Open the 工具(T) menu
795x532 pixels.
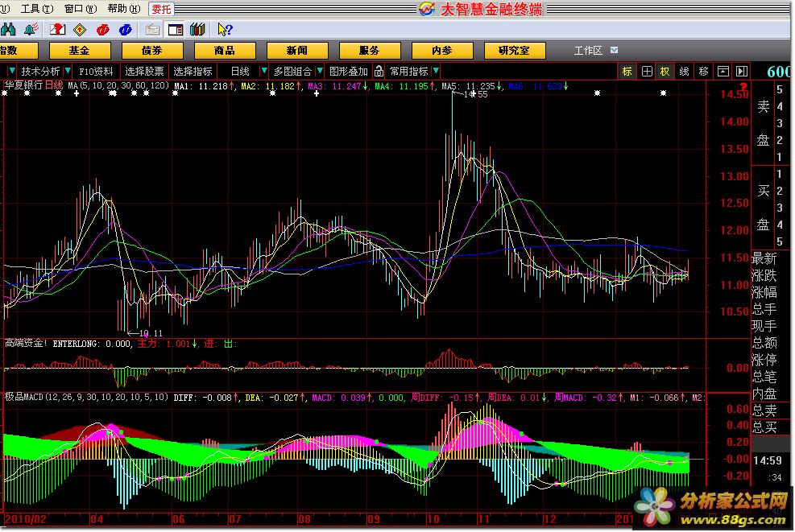tap(36, 9)
